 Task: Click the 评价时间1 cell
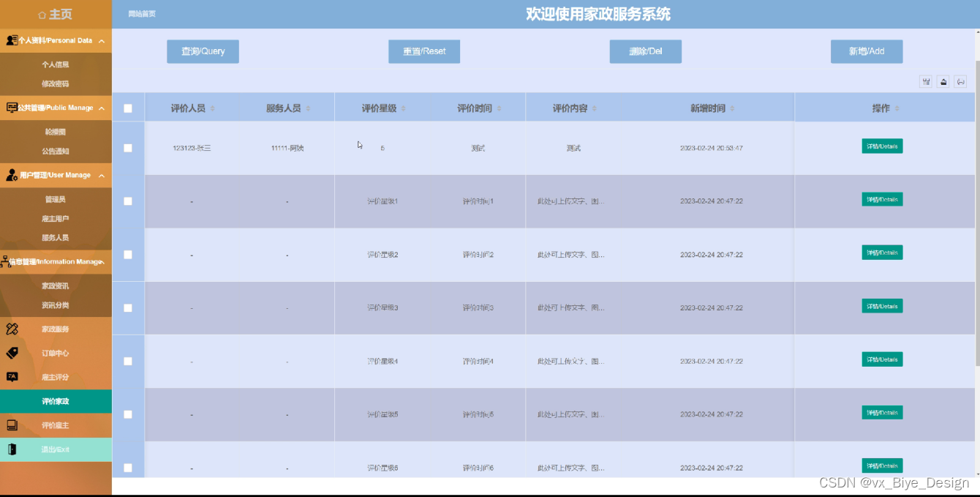click(478, 201)
